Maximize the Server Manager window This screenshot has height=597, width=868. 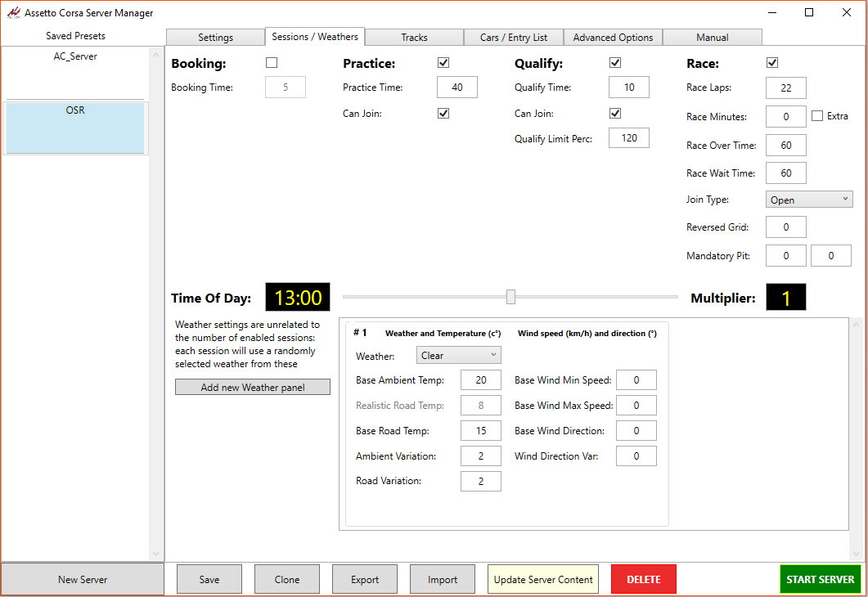[809, 12]
